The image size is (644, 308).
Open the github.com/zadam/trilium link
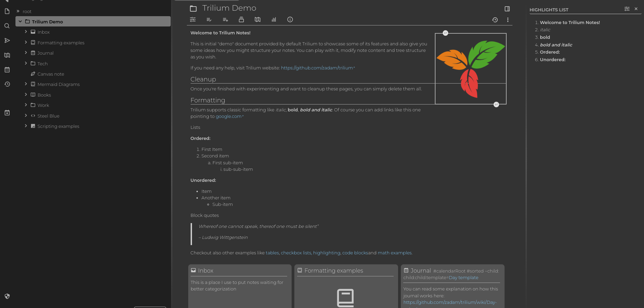pyautogui.click(x=318, y=68)
